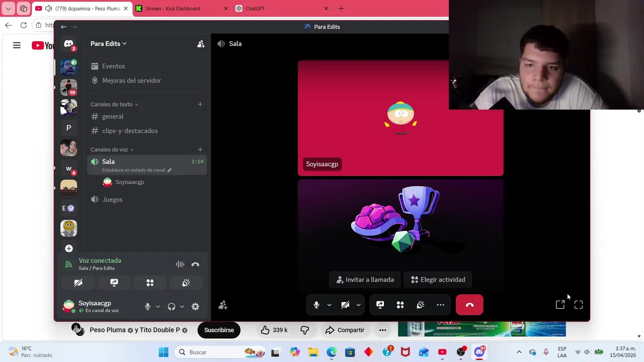Click the Suscribirse button
Screen dimensions: 644x362
[219, 330]
